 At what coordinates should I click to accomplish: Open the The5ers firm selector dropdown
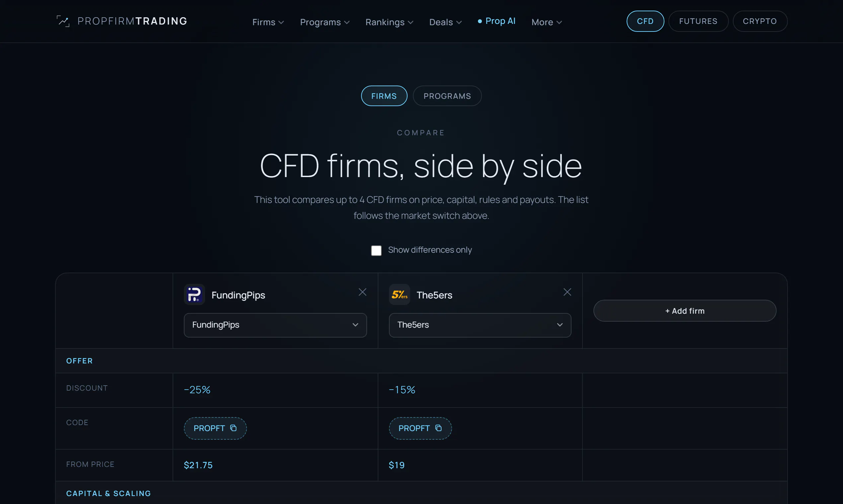(x=480, y=325)
